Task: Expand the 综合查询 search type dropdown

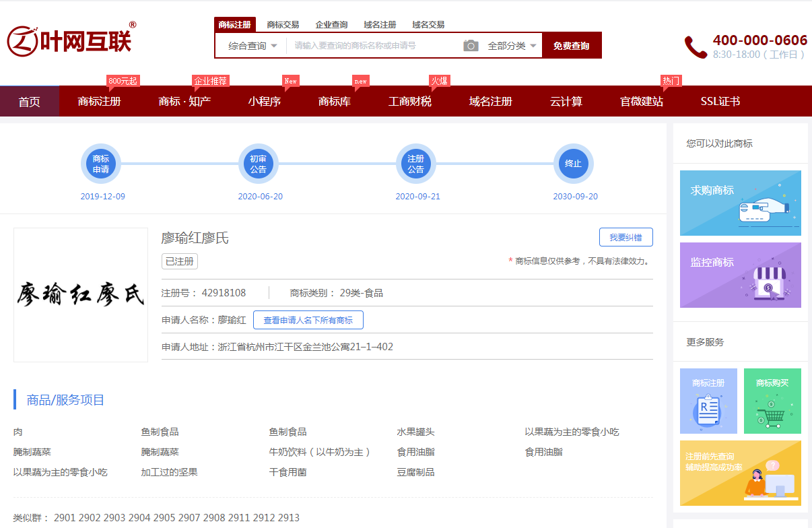Action: pos(252,46)
